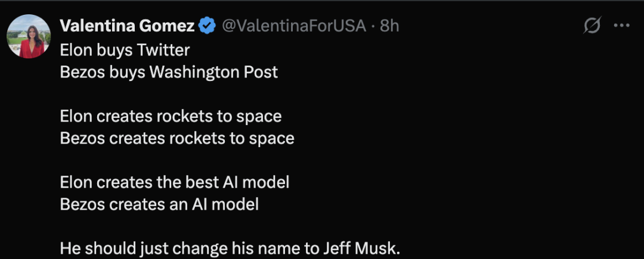Click the 8h post timestamp
Viewport: 644px width, 259px height.
click(389, 26)
